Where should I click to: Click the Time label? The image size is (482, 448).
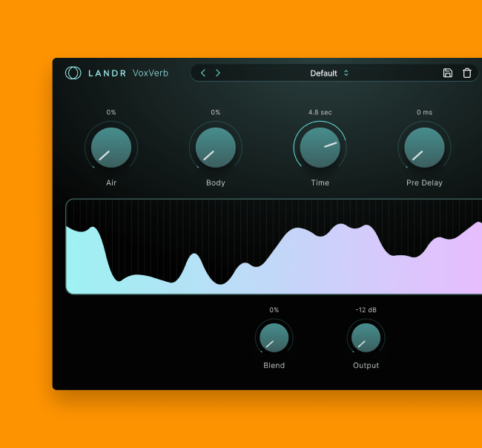click(x=320, y=182)
